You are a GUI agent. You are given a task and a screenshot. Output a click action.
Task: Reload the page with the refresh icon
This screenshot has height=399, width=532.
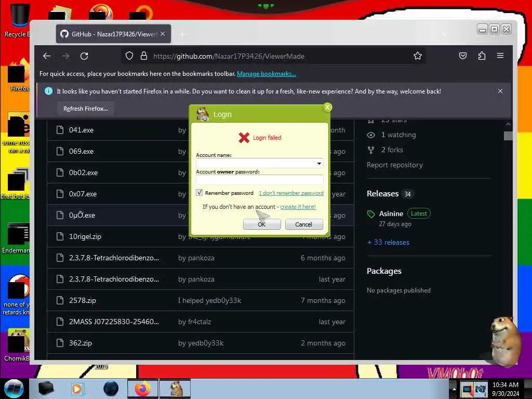pos(84,56)
